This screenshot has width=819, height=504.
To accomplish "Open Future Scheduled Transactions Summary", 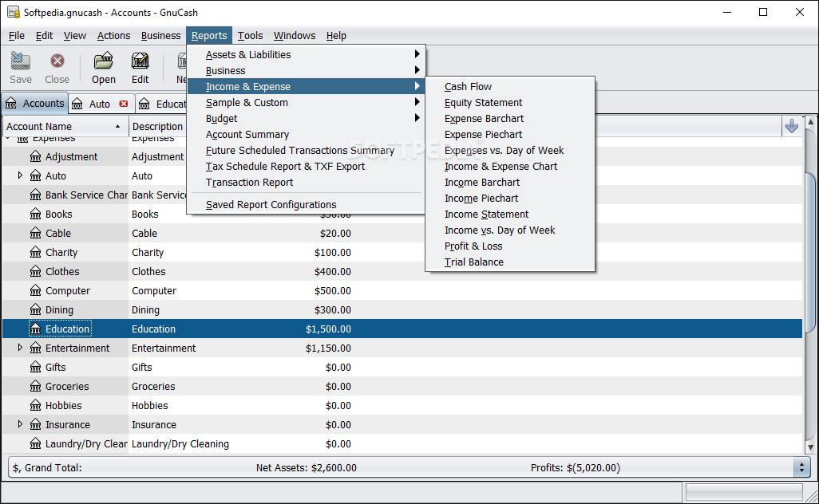I will click(x=306, y=150).
